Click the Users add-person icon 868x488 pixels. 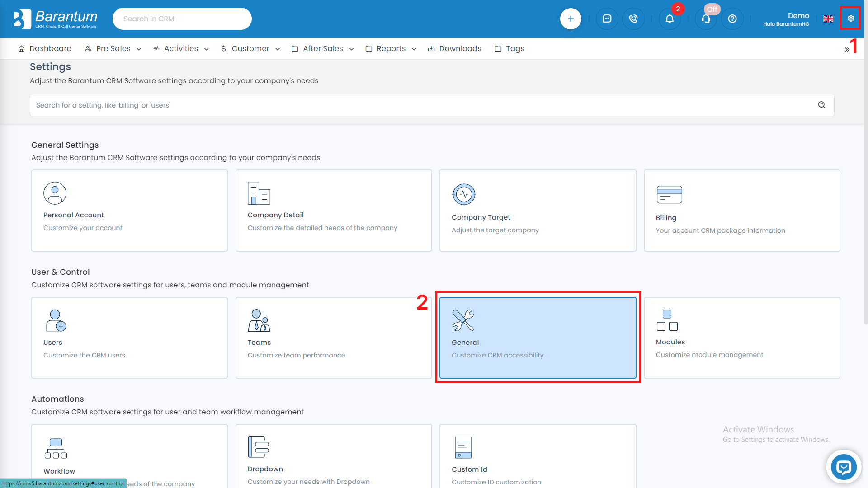pyautogui.click(x=56, y=320)
